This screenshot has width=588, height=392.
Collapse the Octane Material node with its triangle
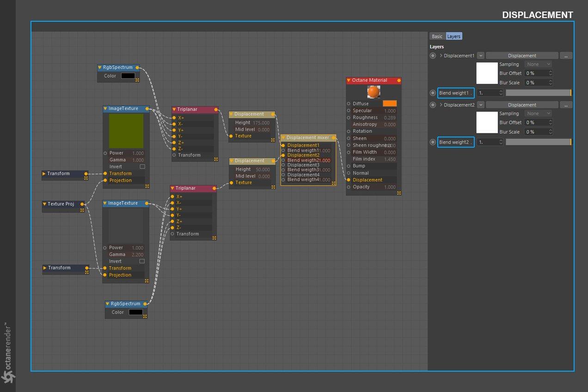coord(349,81)
